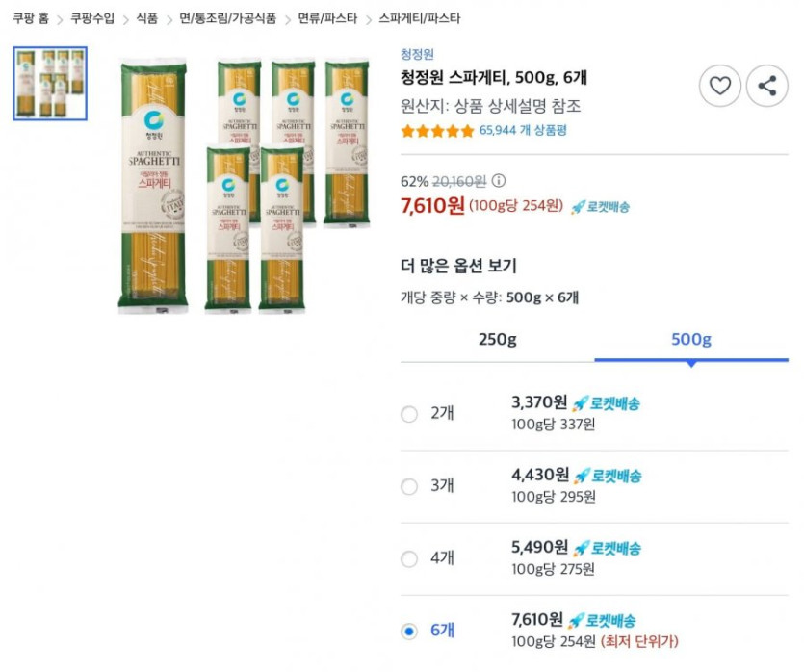
Task: Select the product image thumbnail
Action: coord(50,84)
